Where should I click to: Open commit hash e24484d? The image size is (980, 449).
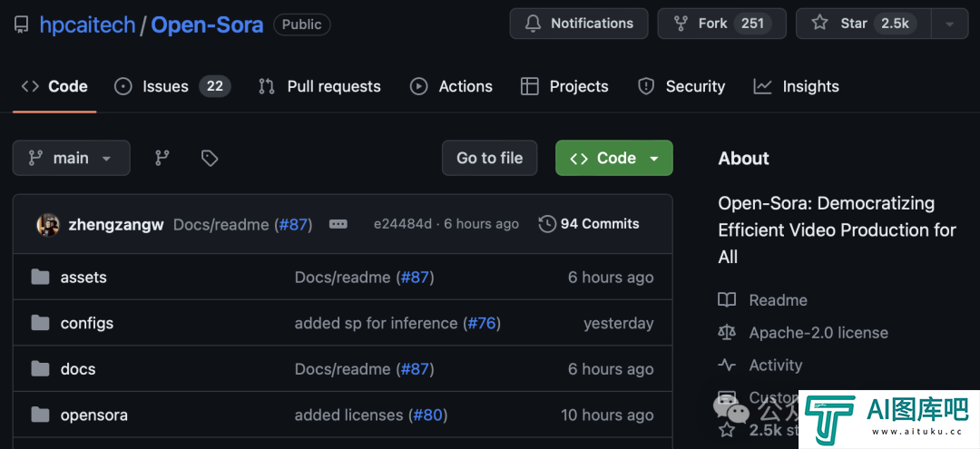403,224
